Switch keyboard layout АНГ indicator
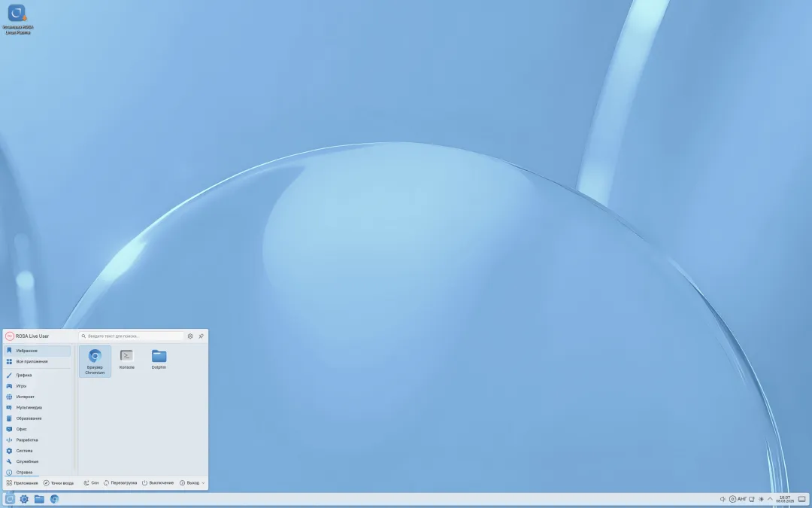Image resolution: width=812 pixels, height=508 pixels. pos(742,499)
